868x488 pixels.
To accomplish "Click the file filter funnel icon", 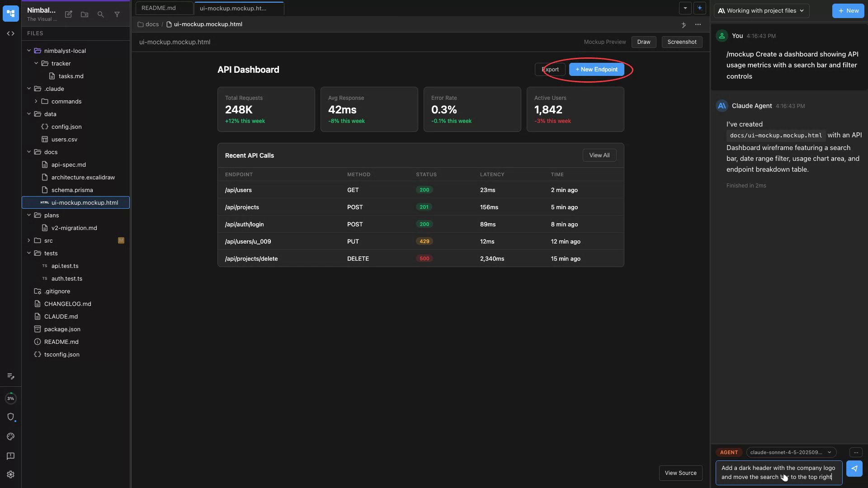I will tap(117, 14).
